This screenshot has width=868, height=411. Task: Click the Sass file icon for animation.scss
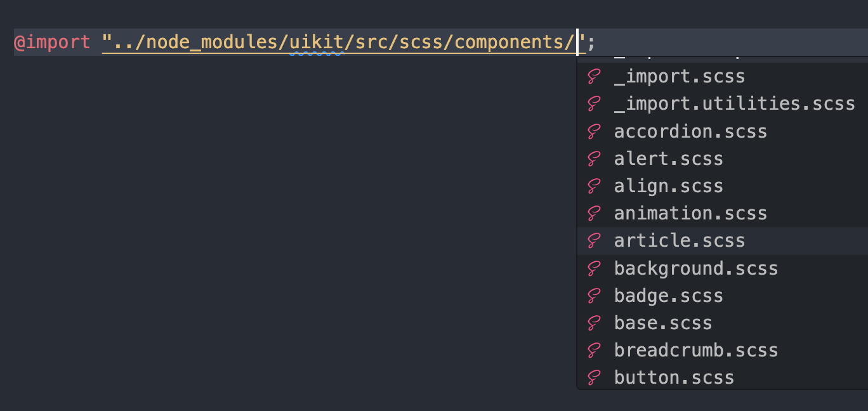click(x=594, y=214)
